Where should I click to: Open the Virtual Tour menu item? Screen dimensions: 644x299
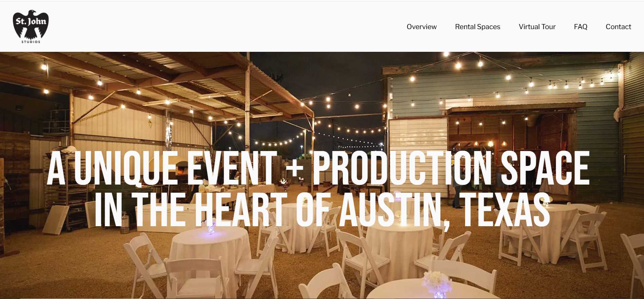[x=537, y=27]
